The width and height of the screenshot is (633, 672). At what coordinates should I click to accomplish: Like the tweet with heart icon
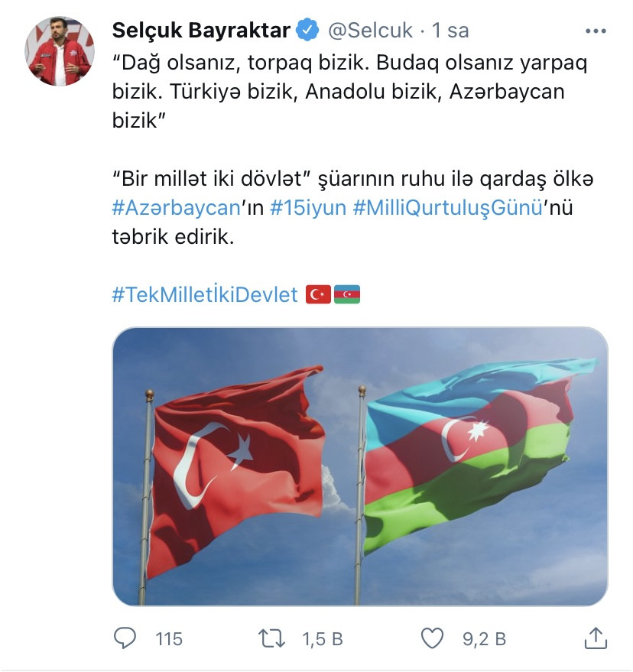click(x=432, y=638)
